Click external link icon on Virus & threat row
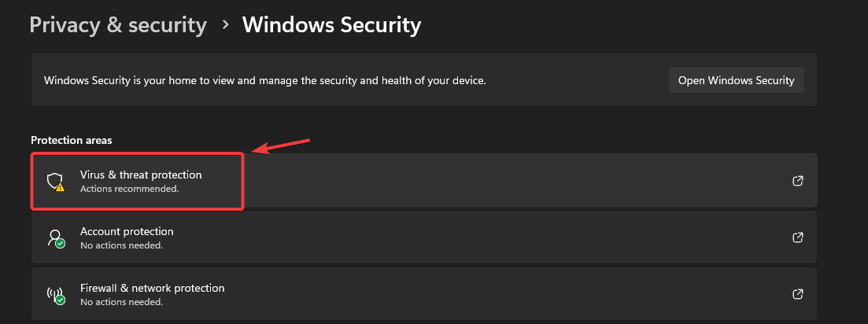This screenshot has height=324, width=868. tap(797, 181)
